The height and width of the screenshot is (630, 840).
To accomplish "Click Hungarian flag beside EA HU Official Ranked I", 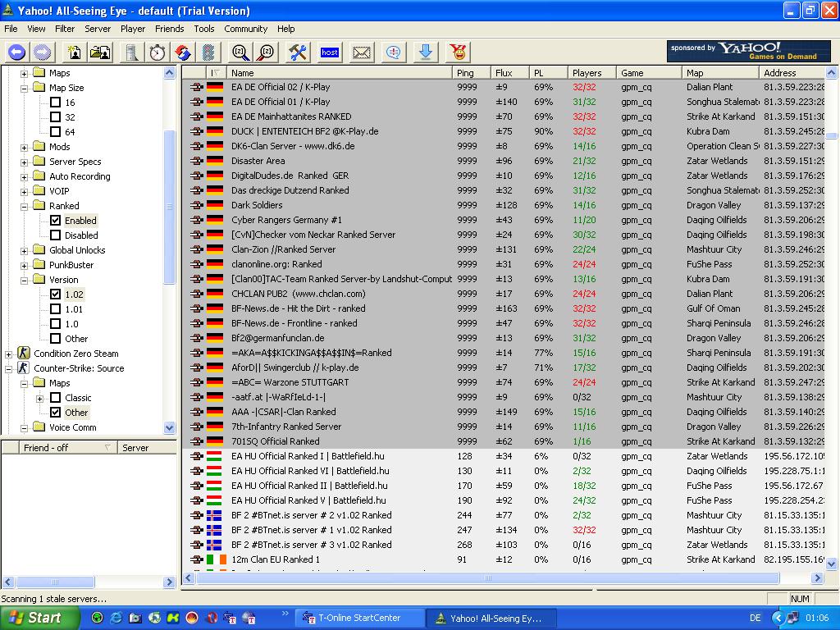I will [214, 456].
